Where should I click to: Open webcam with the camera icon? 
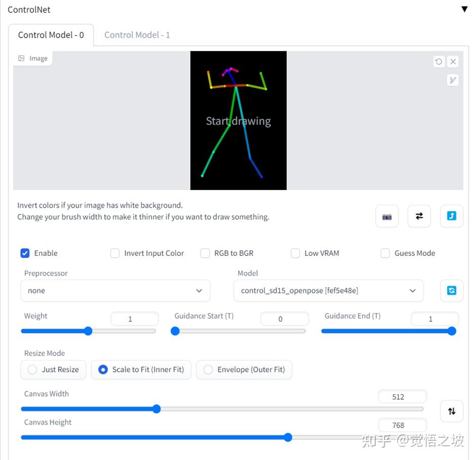pos(387,216)
